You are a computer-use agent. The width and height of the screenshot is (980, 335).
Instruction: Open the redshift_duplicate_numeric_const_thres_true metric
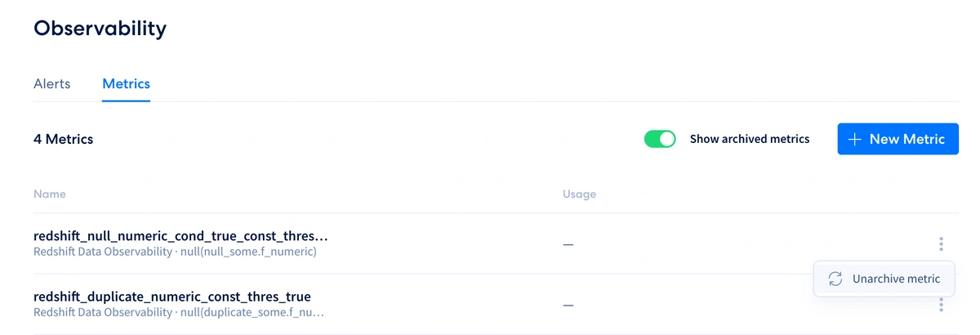[172, 297]
